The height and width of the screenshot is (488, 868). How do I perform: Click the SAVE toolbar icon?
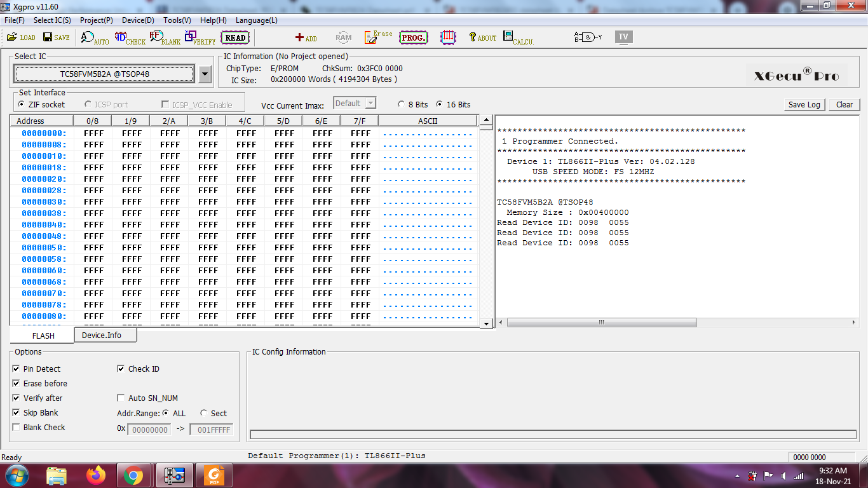click(x=56, y=37)
